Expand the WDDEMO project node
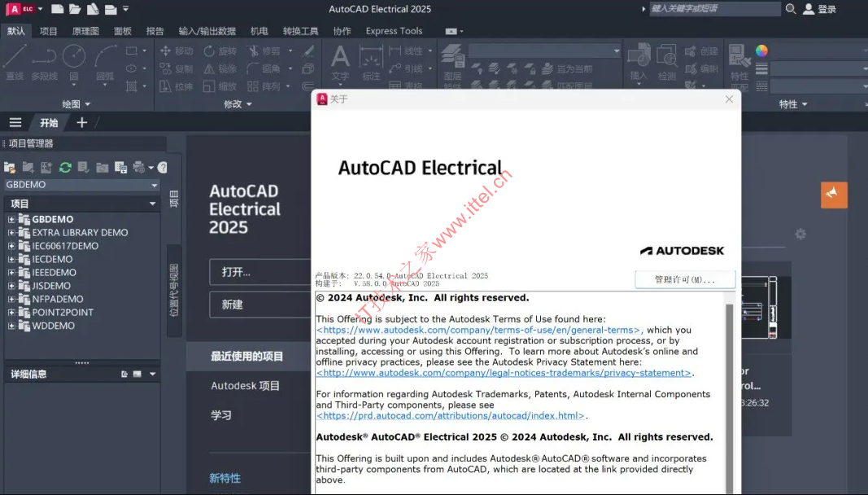Image resolution: width=868 pixels, height=495 pixels. (x=11, y=326)
